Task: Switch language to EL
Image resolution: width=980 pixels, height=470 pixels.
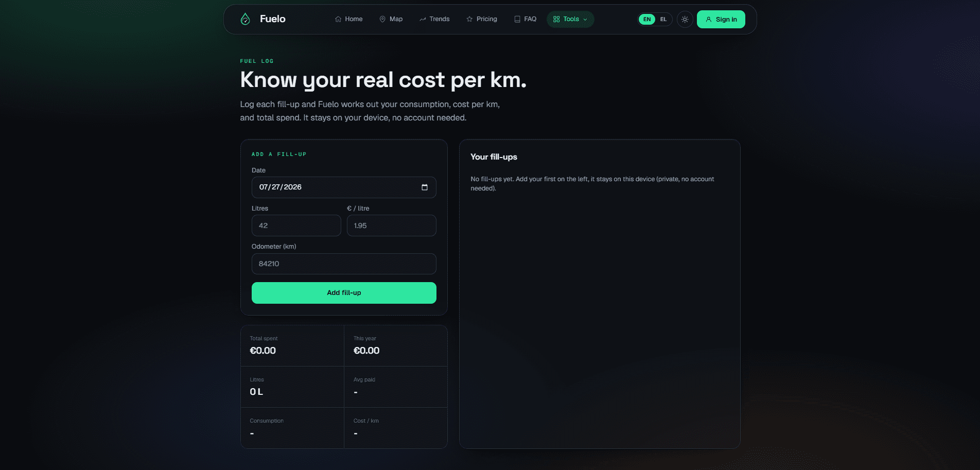Action: coord(663,19)
